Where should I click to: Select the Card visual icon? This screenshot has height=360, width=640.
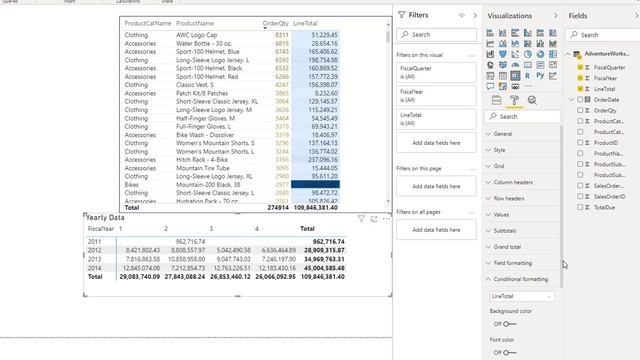pos(528,65)
